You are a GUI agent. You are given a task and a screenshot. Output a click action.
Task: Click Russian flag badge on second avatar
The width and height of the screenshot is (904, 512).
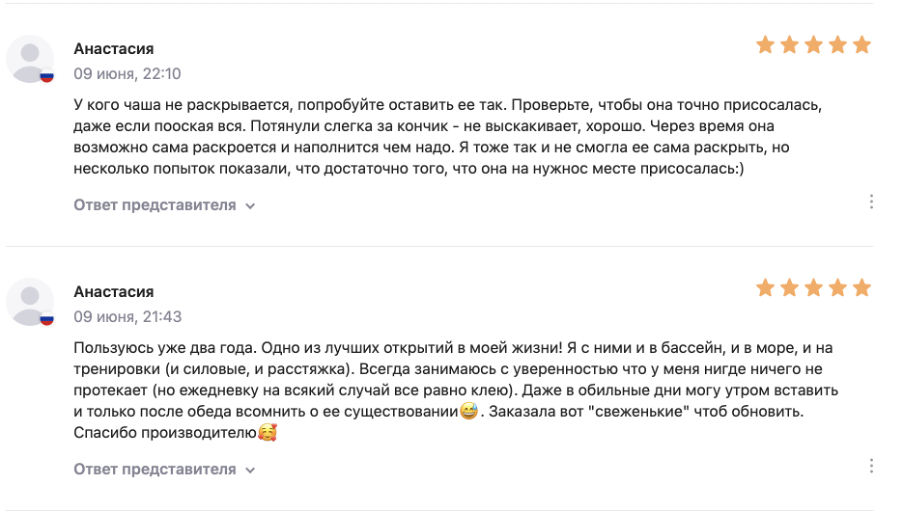coord(47,319)
